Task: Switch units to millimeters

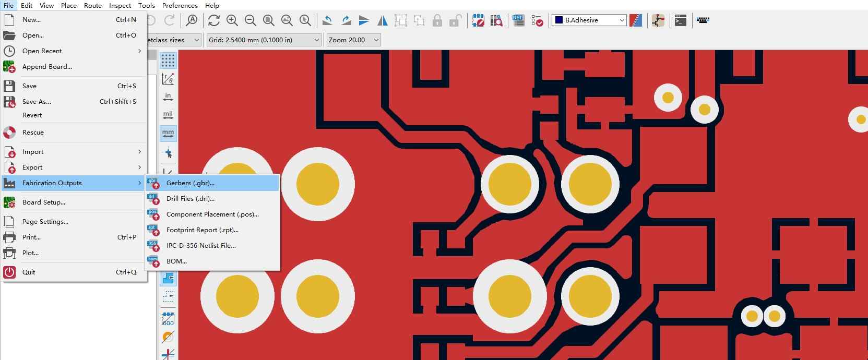Action: tap(168, 134)
